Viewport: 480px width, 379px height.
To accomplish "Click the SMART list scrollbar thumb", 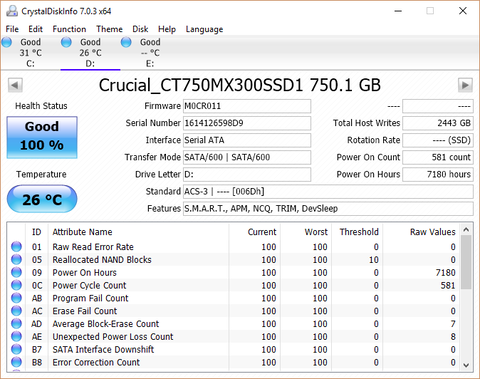I will pyautogui.click(x=466, y=262).
